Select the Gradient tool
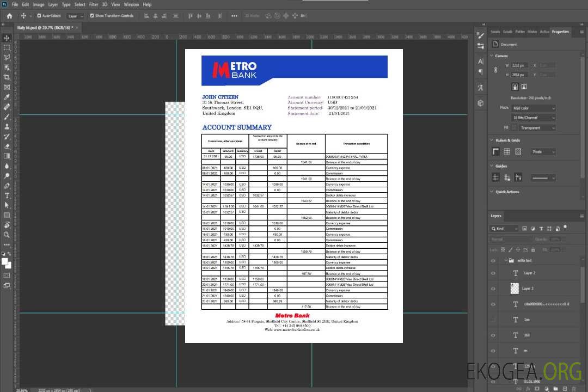The width and height of the screenshot is (588, 392). tap(7, 156)
